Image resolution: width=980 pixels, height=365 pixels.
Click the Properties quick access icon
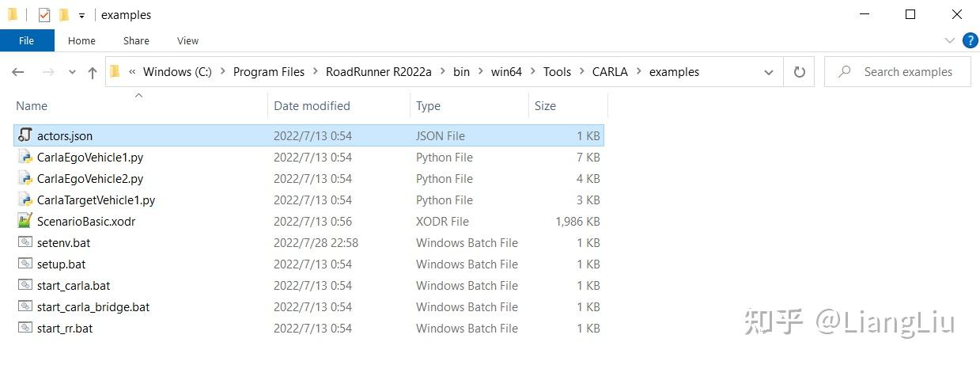pos(44,15)
